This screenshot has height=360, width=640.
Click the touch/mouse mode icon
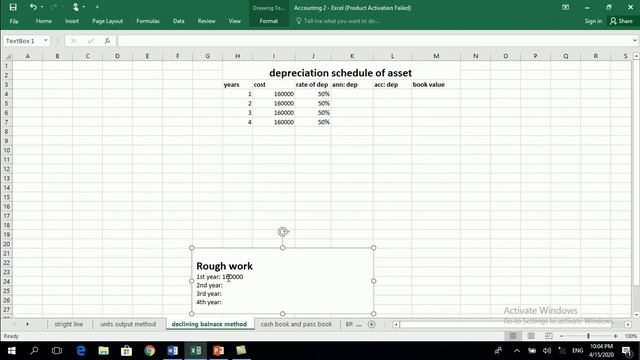[x=76, y=7]
